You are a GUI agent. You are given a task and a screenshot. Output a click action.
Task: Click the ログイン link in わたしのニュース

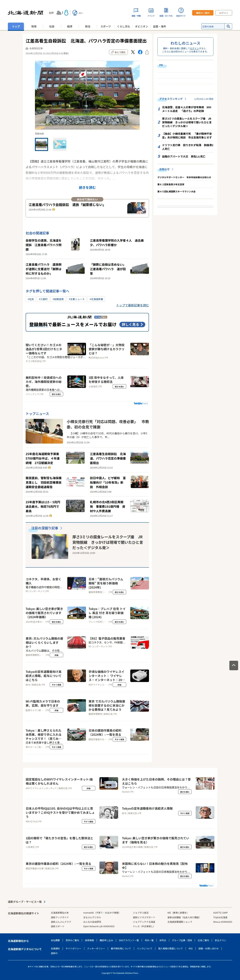(x=195, y=48)
